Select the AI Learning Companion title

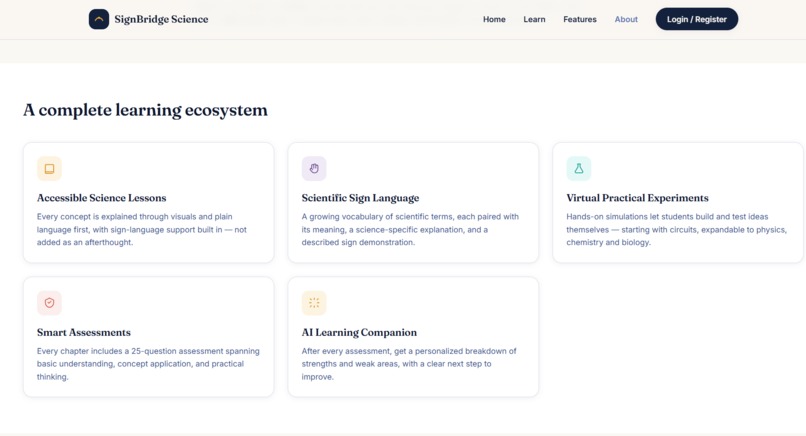click(x=359, y=332)
